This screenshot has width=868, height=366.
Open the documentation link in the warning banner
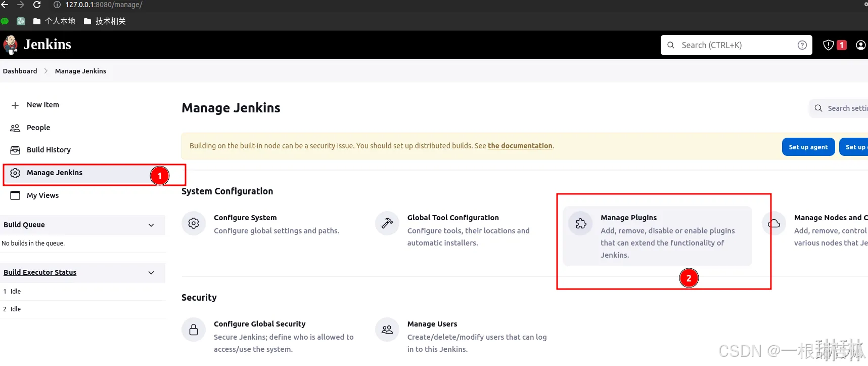click(x=520, y=146)
